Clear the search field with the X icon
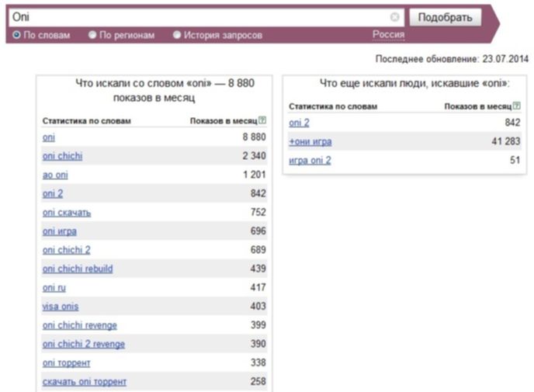534x392 pixels. pyautogui.click(x=395, y=16)
